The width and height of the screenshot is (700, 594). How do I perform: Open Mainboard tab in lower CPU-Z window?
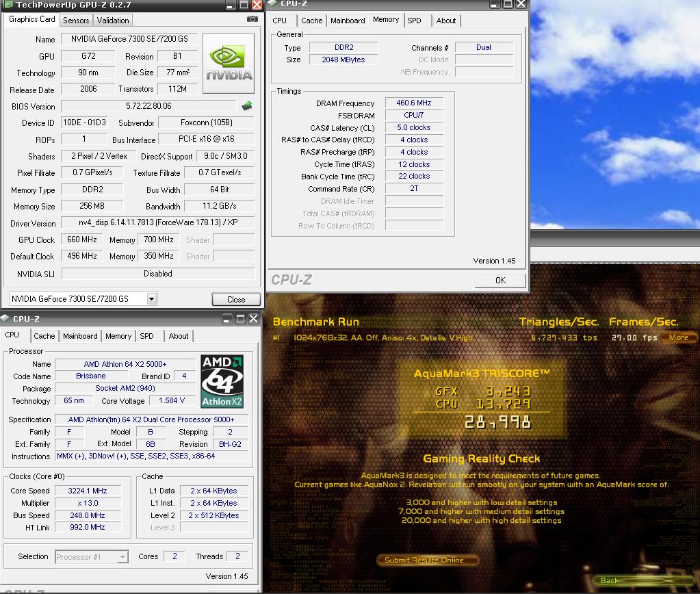[80, 336]
